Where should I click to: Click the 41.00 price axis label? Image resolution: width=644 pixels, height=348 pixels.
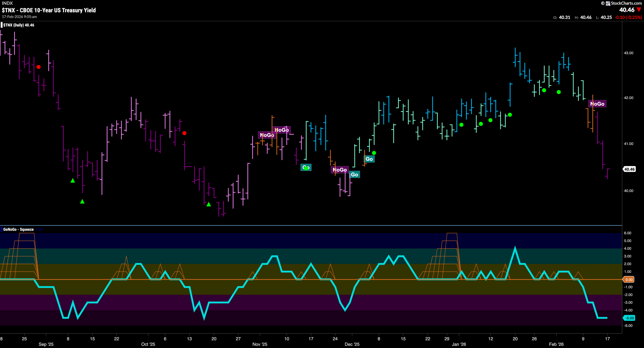click(629, 144)
